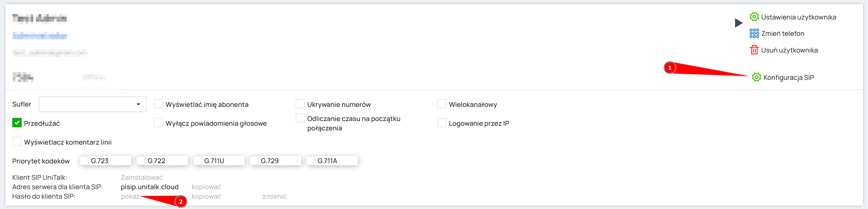This screenshot has height=209, width=868.
Task: Uncheck the Przedłużać checkbox
Action: 17,123
